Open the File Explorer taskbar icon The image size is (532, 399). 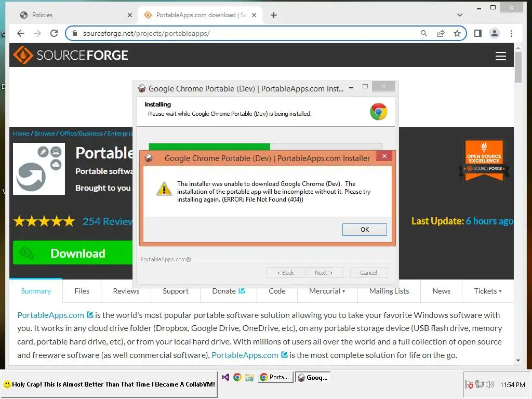(249, 377)
